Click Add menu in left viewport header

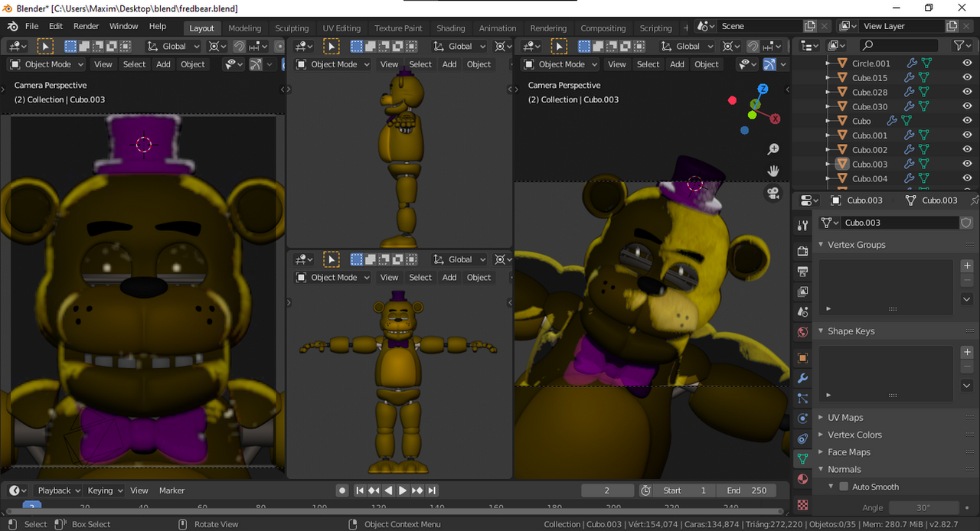[x=164, y=64]
